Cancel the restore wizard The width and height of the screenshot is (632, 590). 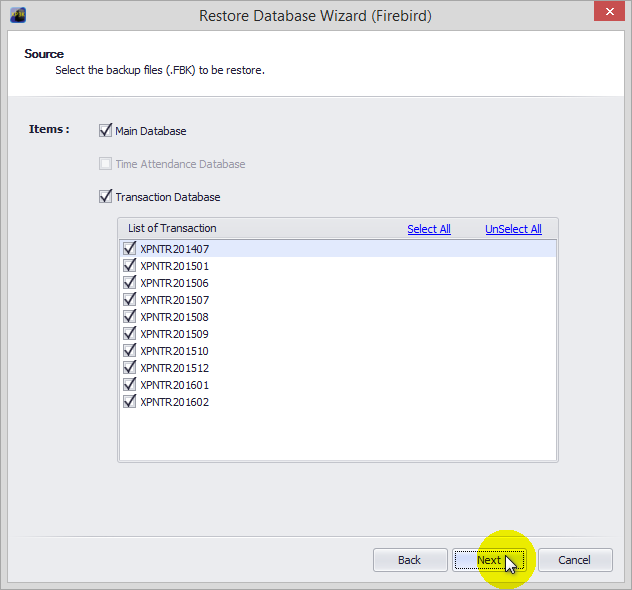(x=574, y=560)
